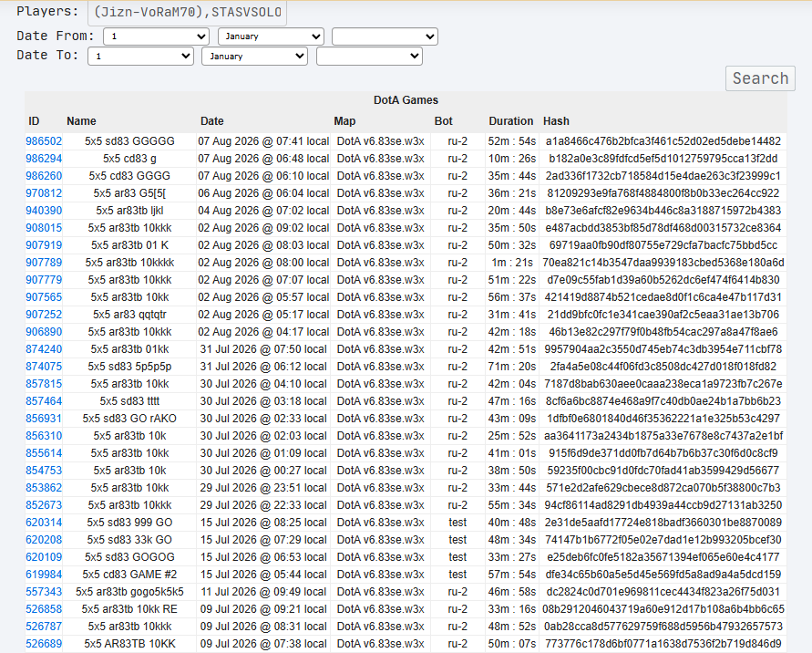Viewport: 812px width, 653px height.
Task: Click the Date column header
Action: pyautogui.click(x=212, y=121)
